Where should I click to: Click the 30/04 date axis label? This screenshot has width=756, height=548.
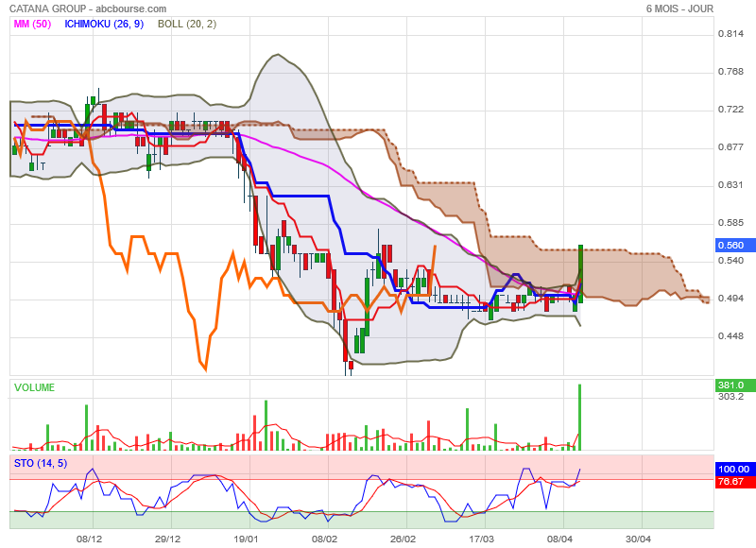click(x=638, y=539)
